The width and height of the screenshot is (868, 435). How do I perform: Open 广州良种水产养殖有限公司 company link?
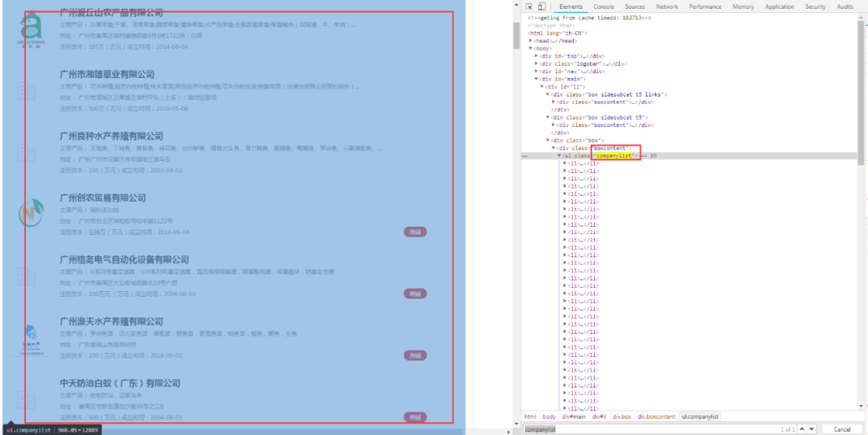point(111,136)
